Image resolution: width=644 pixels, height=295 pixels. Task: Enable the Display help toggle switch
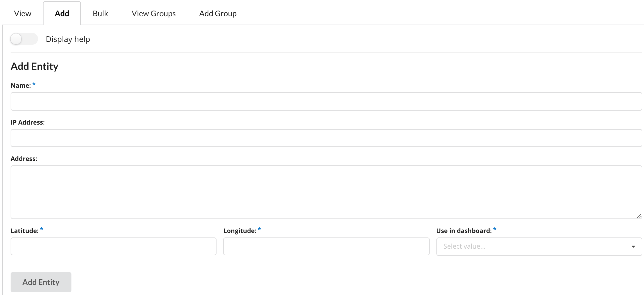point(24,39)
